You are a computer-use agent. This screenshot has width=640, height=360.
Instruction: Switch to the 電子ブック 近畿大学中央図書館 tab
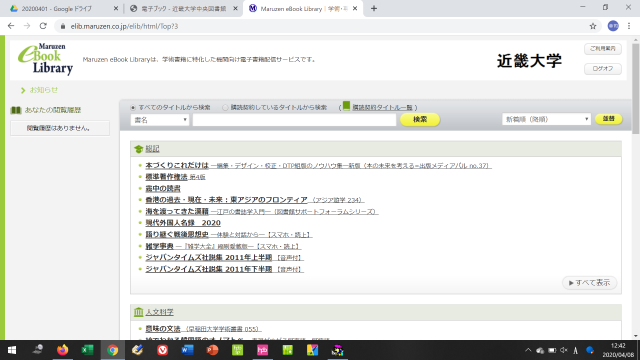point(184,9)
